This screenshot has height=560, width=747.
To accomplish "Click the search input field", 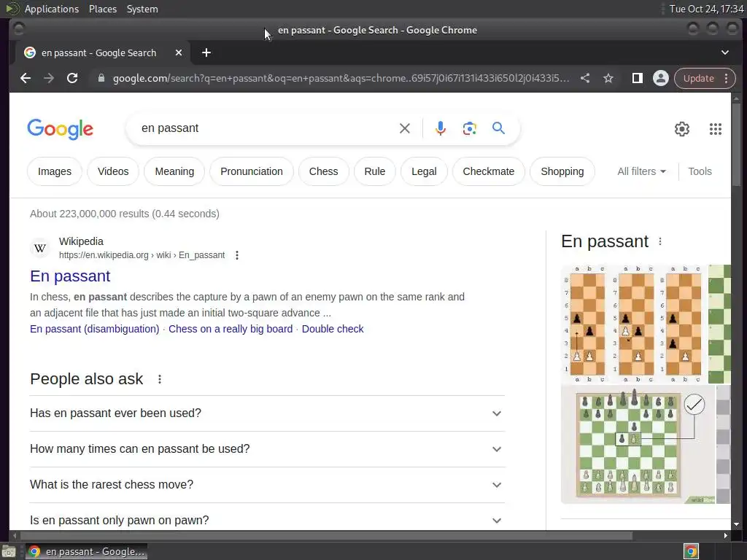I will [x=267, y=128].
